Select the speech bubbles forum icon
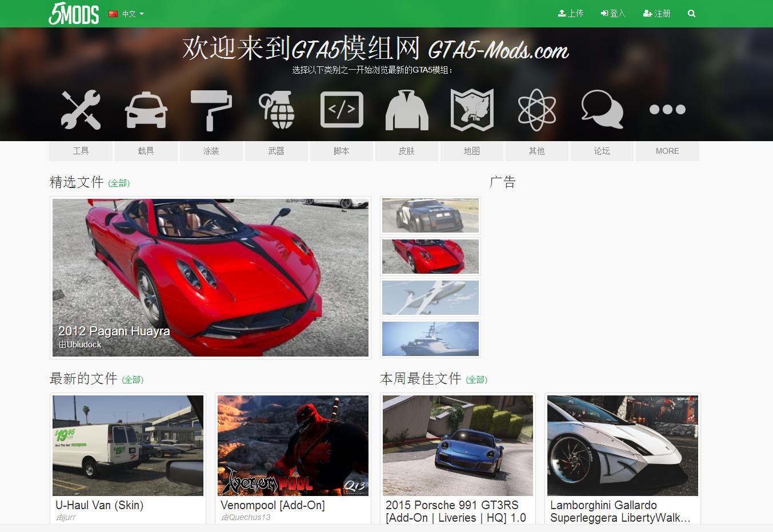The image size is (773, 532). coord(602,109)
